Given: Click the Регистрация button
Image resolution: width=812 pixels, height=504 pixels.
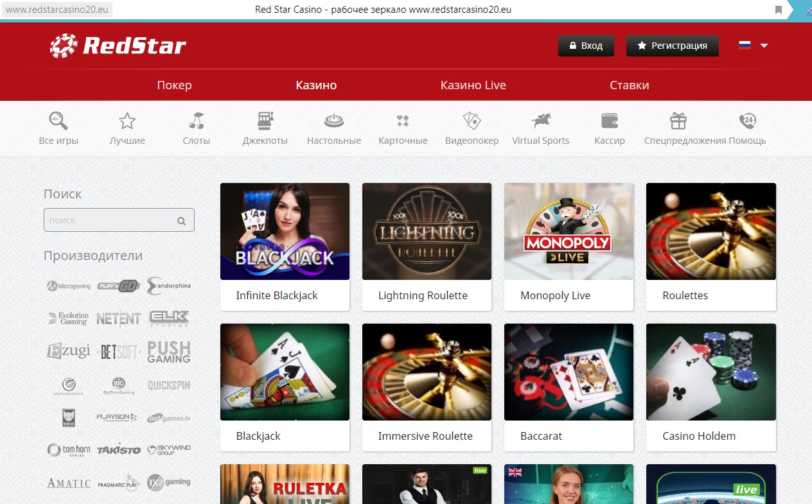Looking at the screenshot, I should pyautogui.click(x=673, y=46).
